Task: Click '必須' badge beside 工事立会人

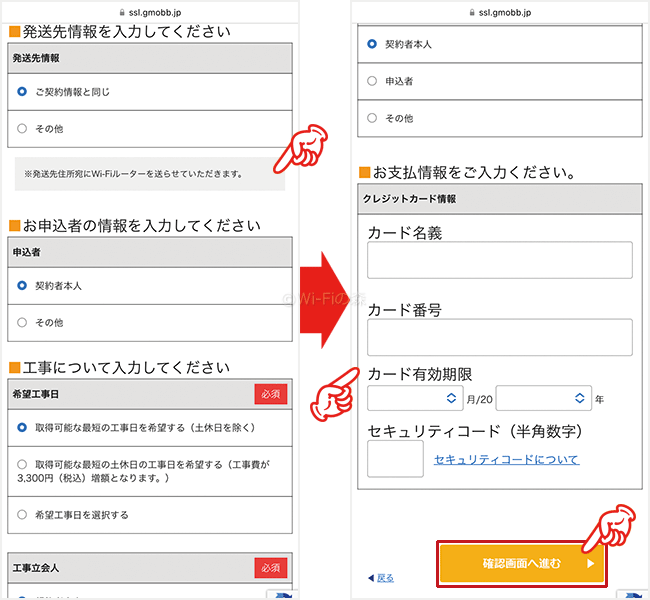Action: coord(271,567)
